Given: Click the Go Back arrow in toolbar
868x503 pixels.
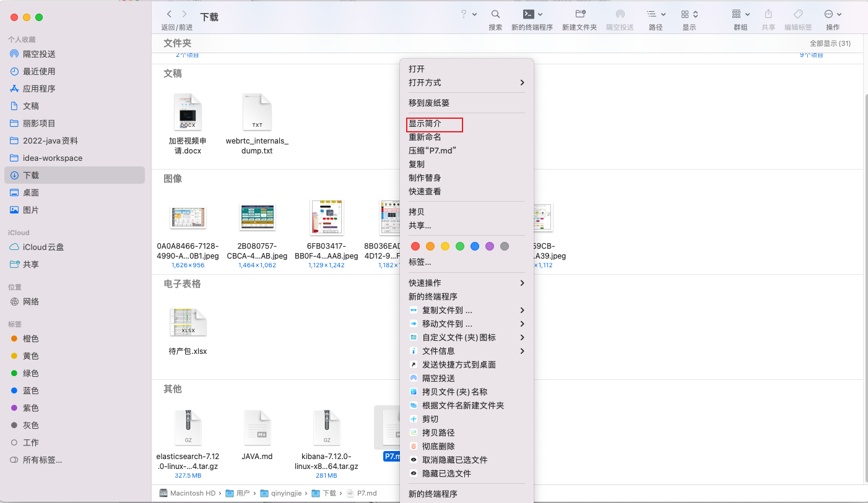Looking at the screenshot, I should point(169,14).
